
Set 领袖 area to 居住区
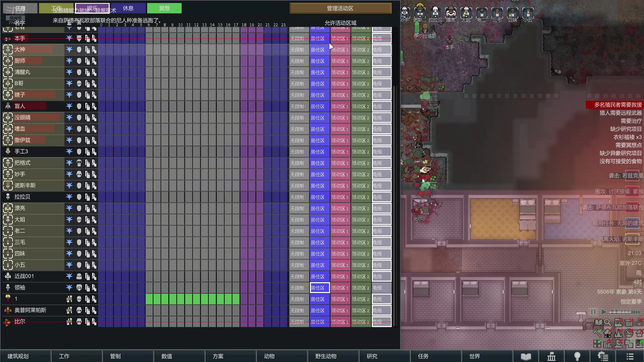pyautogui.click(x=320, y=288)
